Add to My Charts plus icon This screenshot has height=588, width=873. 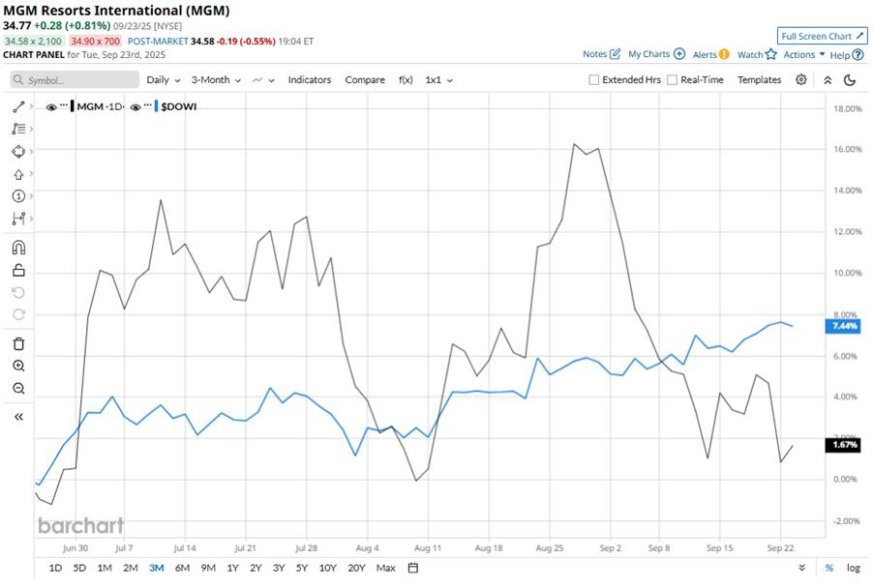coord(679,54)
